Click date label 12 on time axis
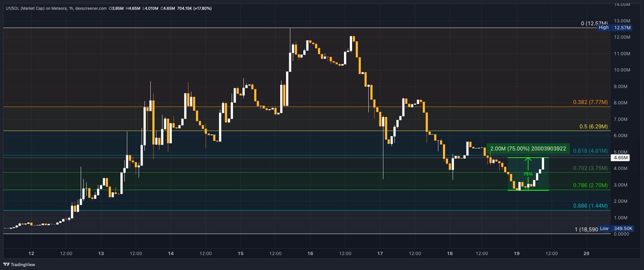This screenshot has height=270, width=644. pos(31,253)
